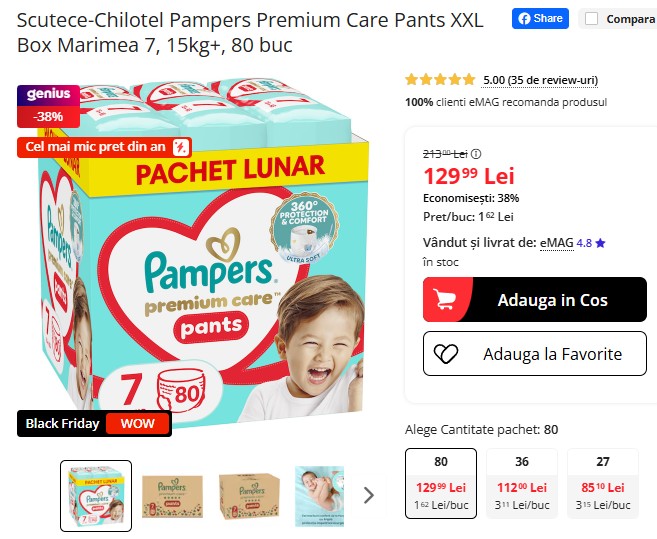Click the blue seller rating star
The image size is (657, 539).
tap(600, 243)
